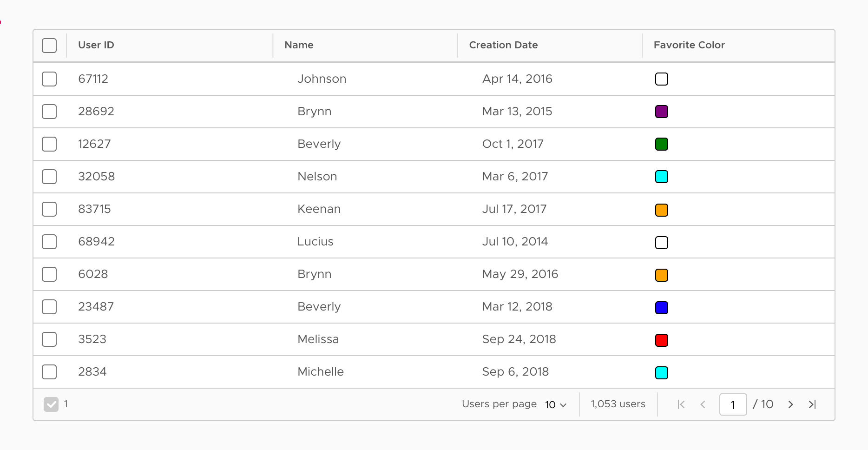Advance to the next page of users
The height and width of the screenshot is (450, 868).
coord(790,404)
